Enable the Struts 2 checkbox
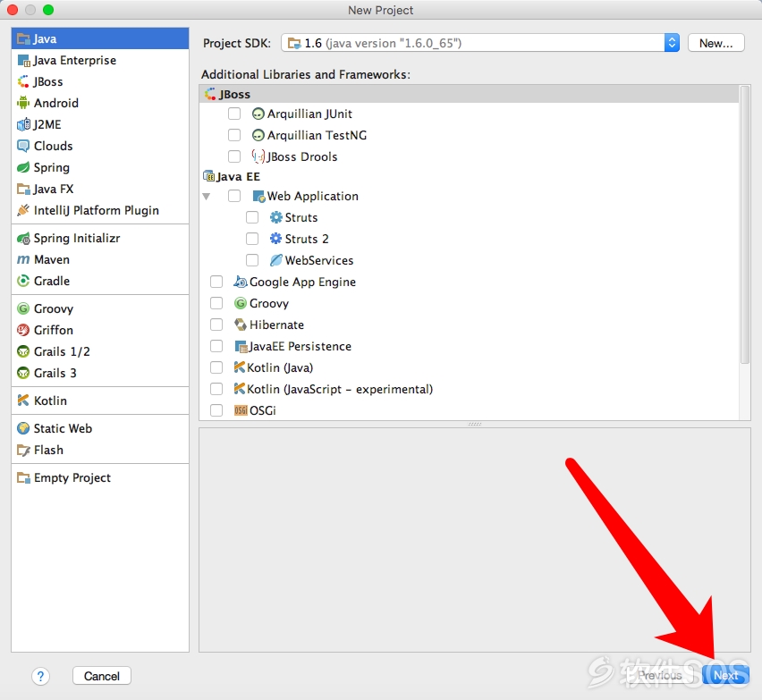762x700 pixels. point(252,239)
